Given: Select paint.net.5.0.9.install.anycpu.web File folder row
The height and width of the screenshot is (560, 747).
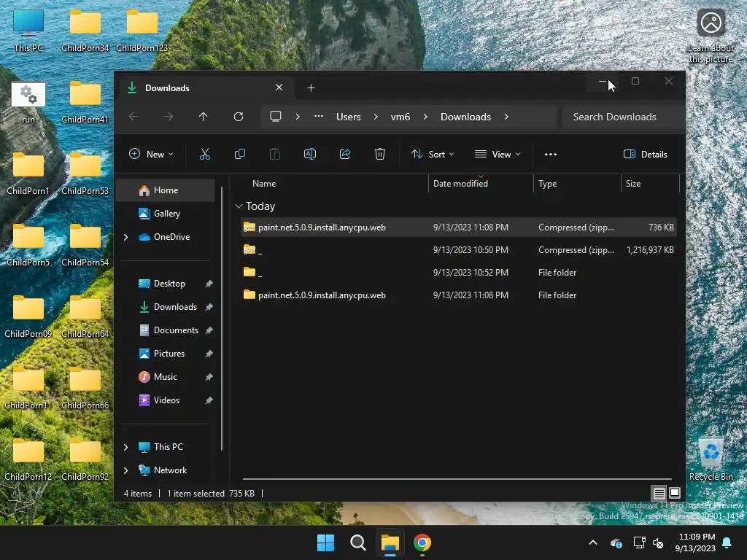Looking at the screenshot, I should pyautogui.click(x=460, y=295).
